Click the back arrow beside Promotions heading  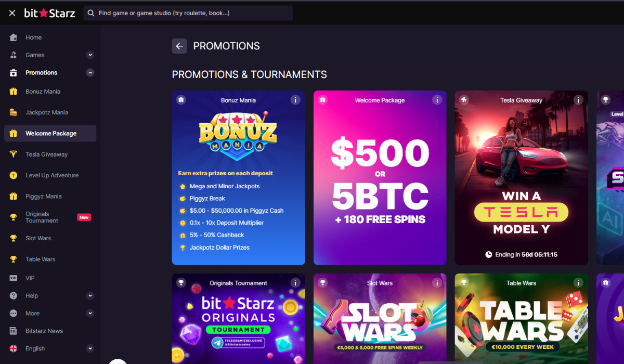(179, 46)
